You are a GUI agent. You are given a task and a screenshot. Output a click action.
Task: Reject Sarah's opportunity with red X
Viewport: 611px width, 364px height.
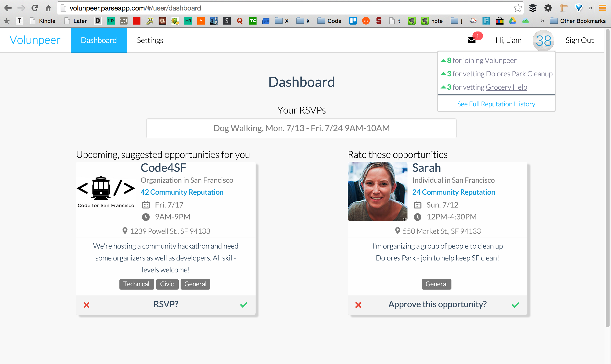click(358, 305)
